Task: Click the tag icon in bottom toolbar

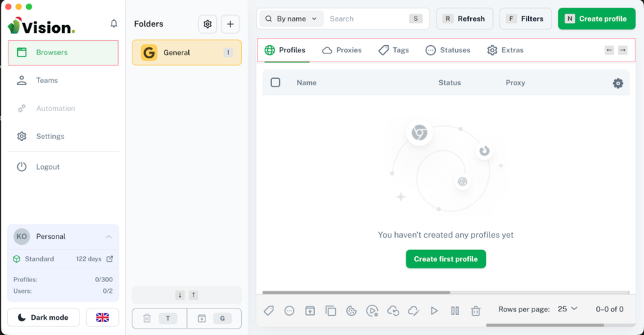Action: coord(269,311)
